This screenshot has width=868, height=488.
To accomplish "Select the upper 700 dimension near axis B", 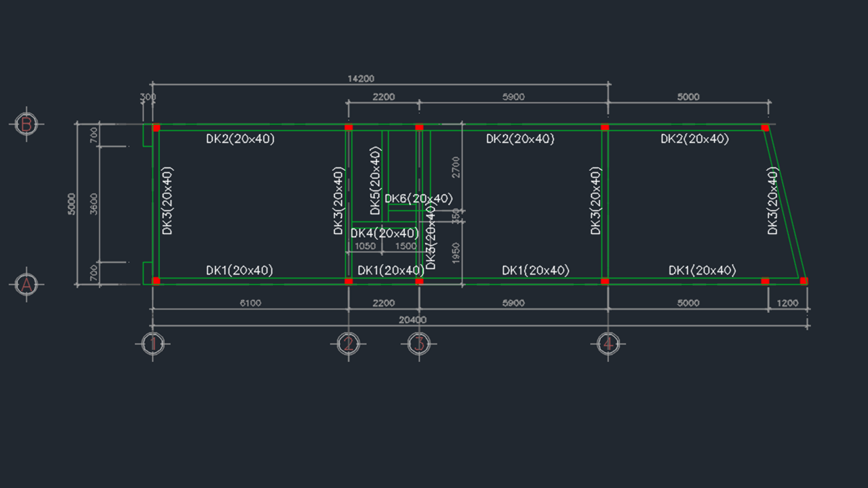I will tap(94, 136).
